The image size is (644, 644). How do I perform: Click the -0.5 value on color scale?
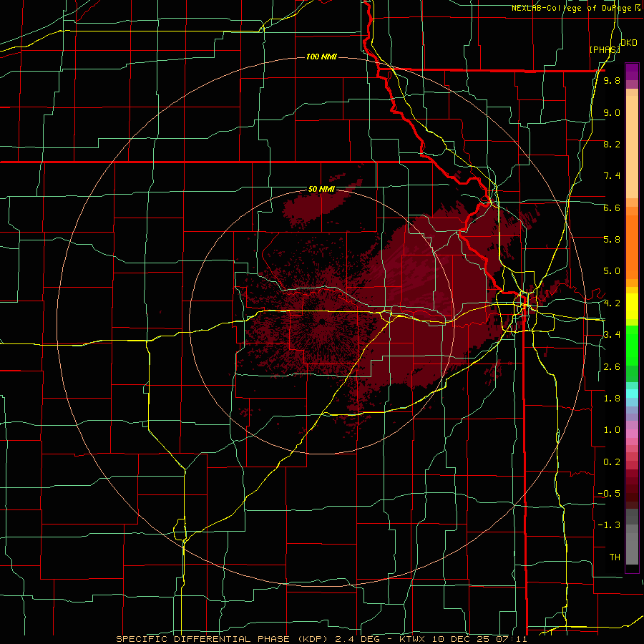(x=609, y=494)
